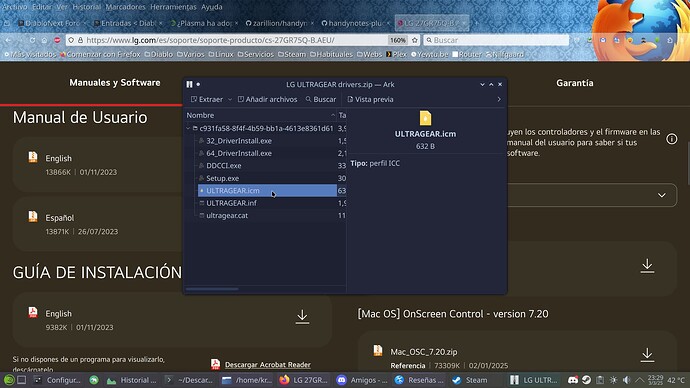This screenshot has width=690, height=388.
Task: Expand the Ark toolbar overflow chevron
Action: [499, 99]
